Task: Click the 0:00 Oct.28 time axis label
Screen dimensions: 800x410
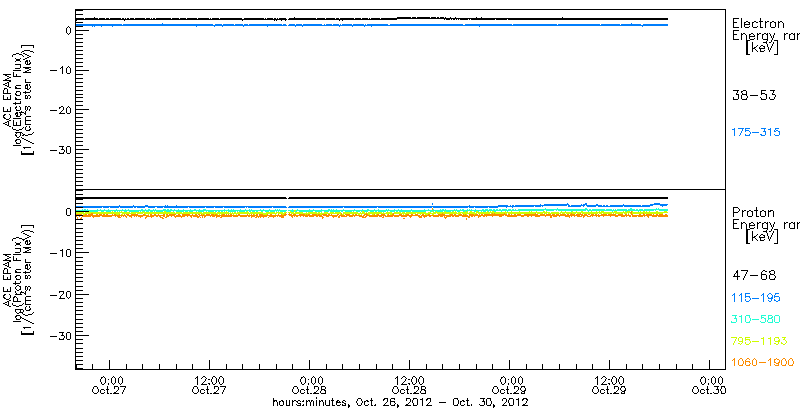Action: pos(311,386)
